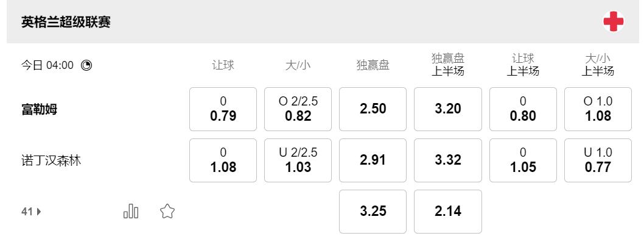Bet on 富勒姆 handicap at 0.79
644x247 pixels.
coord(223,109)
